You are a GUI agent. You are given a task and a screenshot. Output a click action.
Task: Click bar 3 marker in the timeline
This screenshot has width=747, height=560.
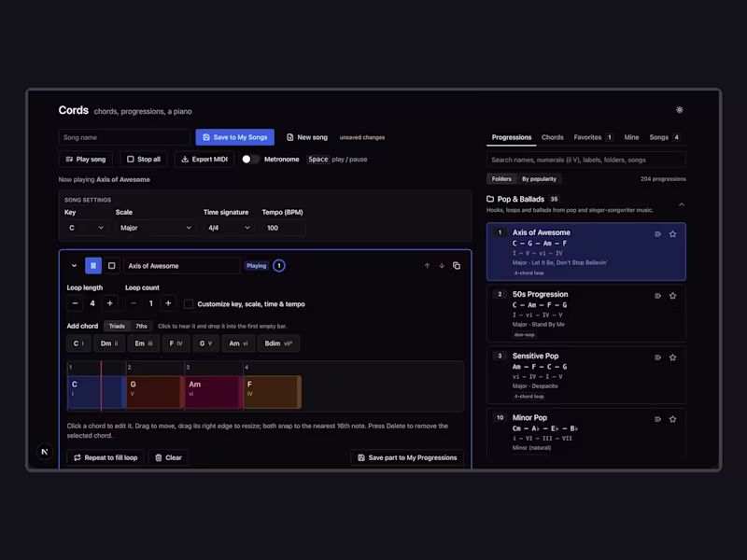point(188,367)
